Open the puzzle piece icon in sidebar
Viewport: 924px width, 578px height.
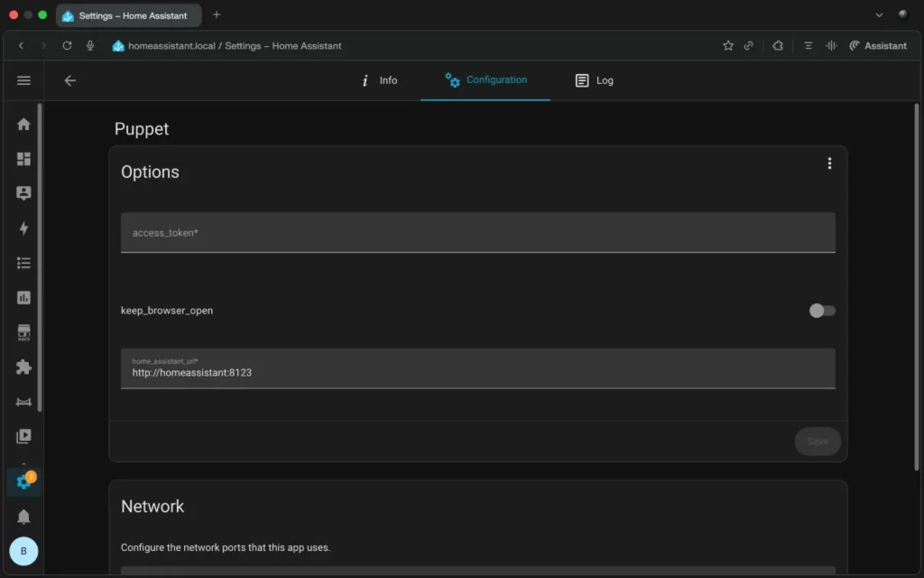tap(23, 367)
